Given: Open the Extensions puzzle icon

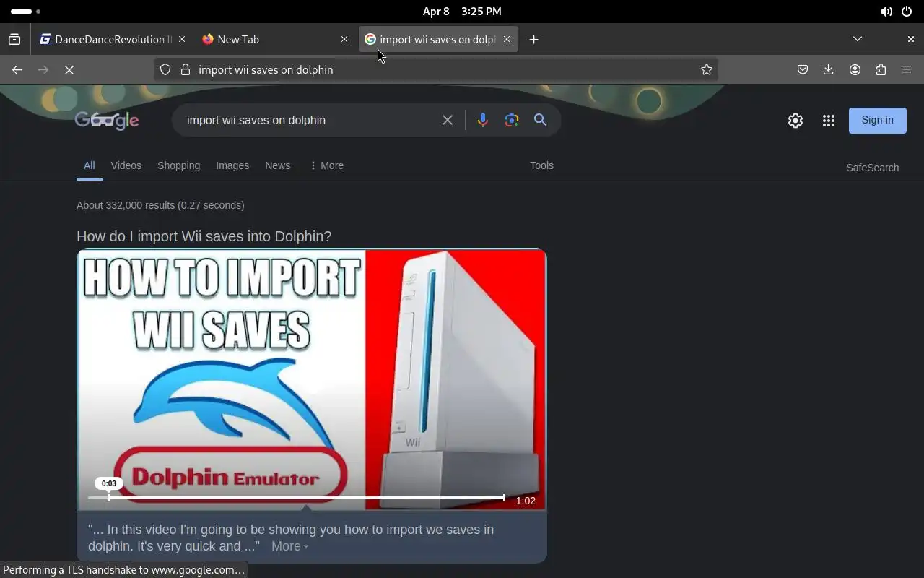Looking at the screenshot, I should coord(881,70).
